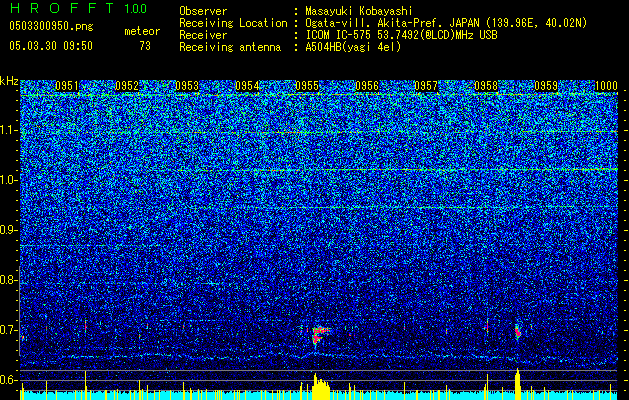Click the Receiver label
629x400 pixels.
(x=203, y=35)
